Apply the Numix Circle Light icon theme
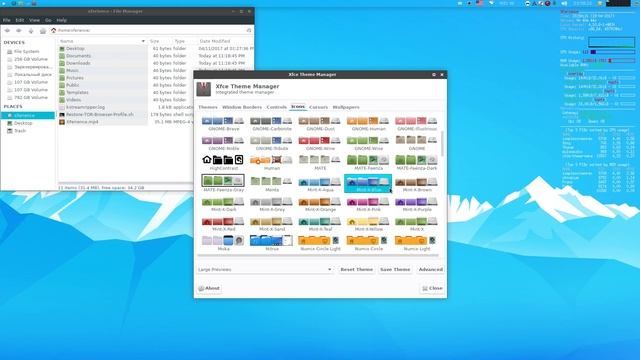640x360 pixels. coord(320,243)
